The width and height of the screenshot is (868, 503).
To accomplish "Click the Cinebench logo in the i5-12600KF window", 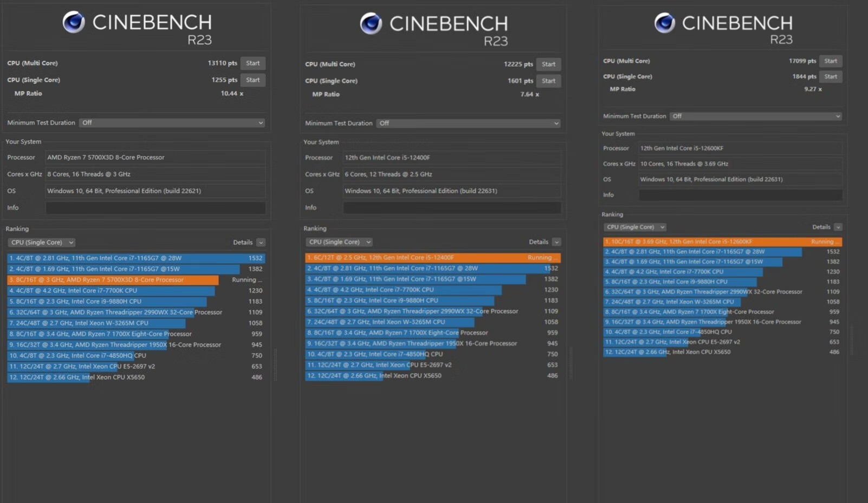I will 665,23.
